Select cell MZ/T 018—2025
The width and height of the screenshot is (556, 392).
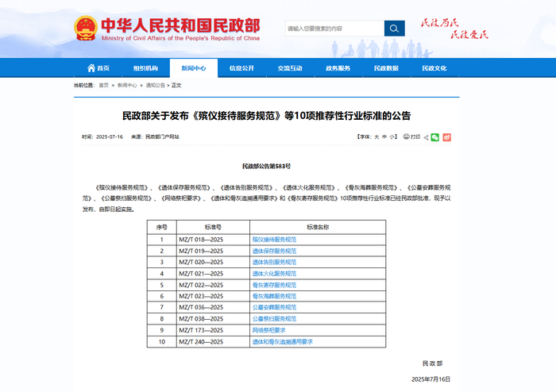pyautogui.click(x=213, y=240)
